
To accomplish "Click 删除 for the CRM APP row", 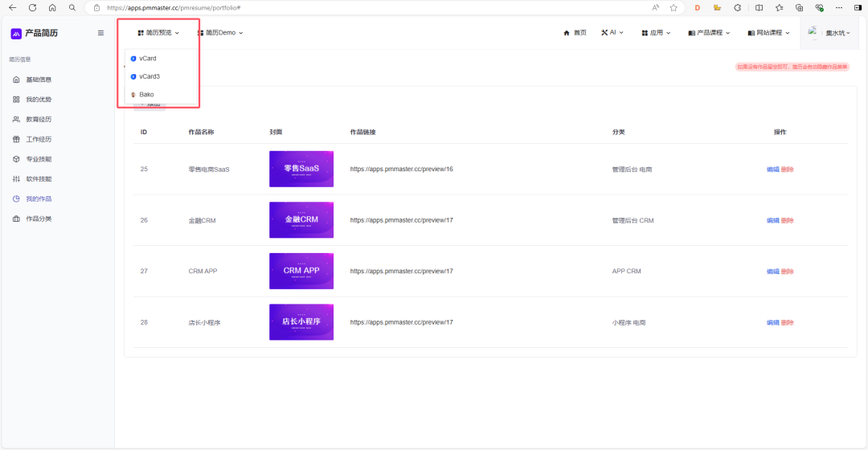I will point(787,272).
